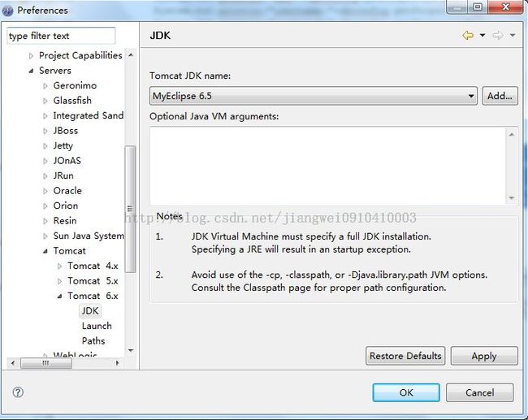Click the type filter text field

point(61,36)
